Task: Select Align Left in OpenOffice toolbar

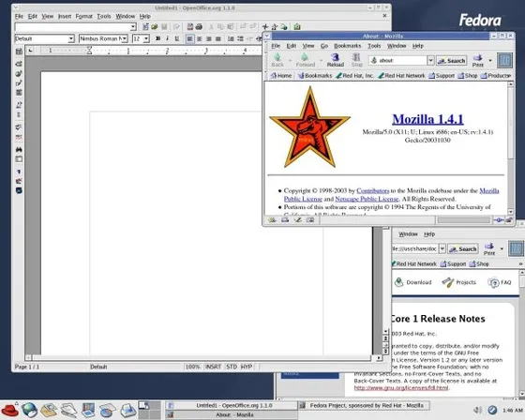Action: coord(189,38)
